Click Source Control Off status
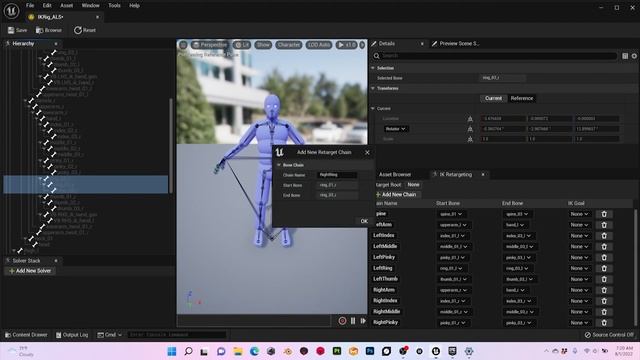Image resolution: width=640 pixels, height=360 pixels. point(609,335)
